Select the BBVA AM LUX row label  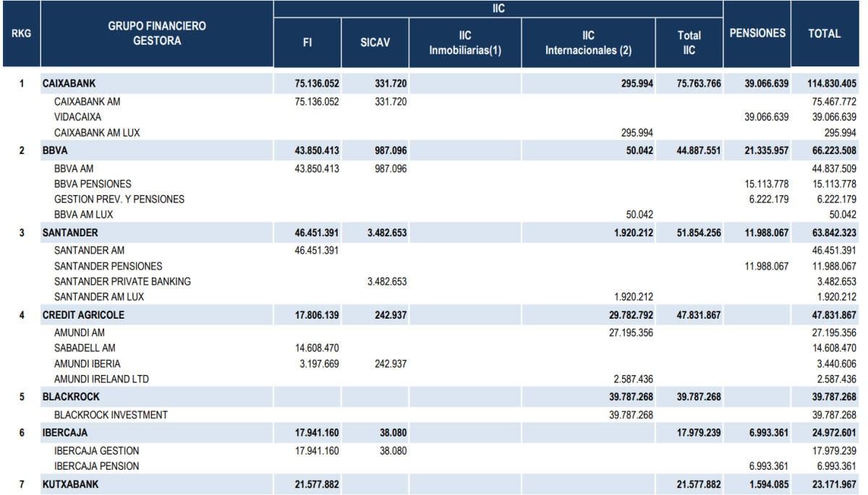tap(83, 215)
